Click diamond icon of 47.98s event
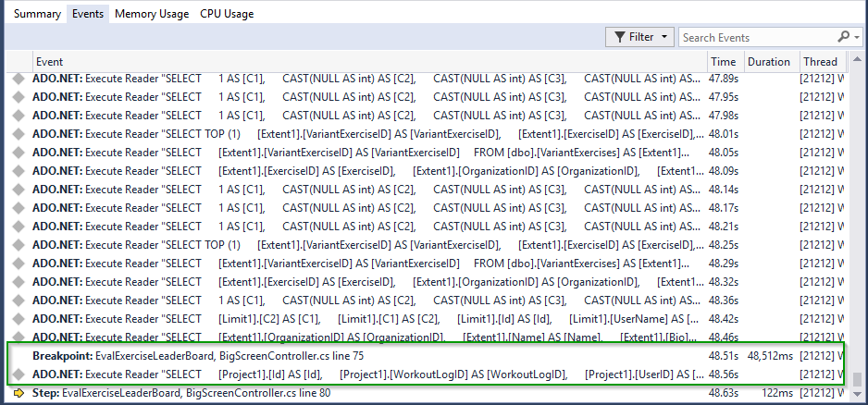This screenshot has height=405, width=868. (19, 116)
